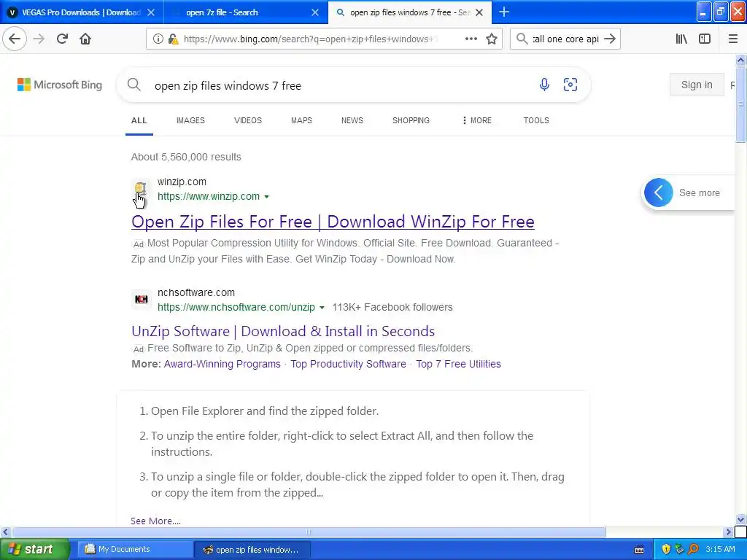
Task: Open Bing visual search camera icon
Action: (570, 85)
